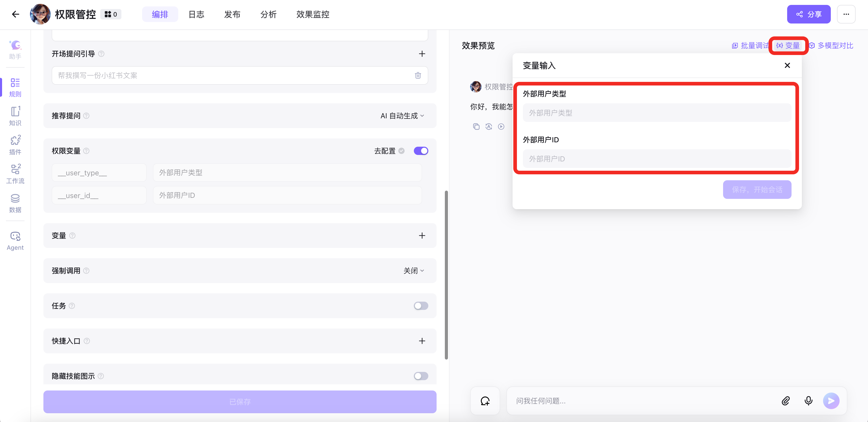868x422 pixels.
Task: Click the microphone voice input icon
Action: click(808, 401)
